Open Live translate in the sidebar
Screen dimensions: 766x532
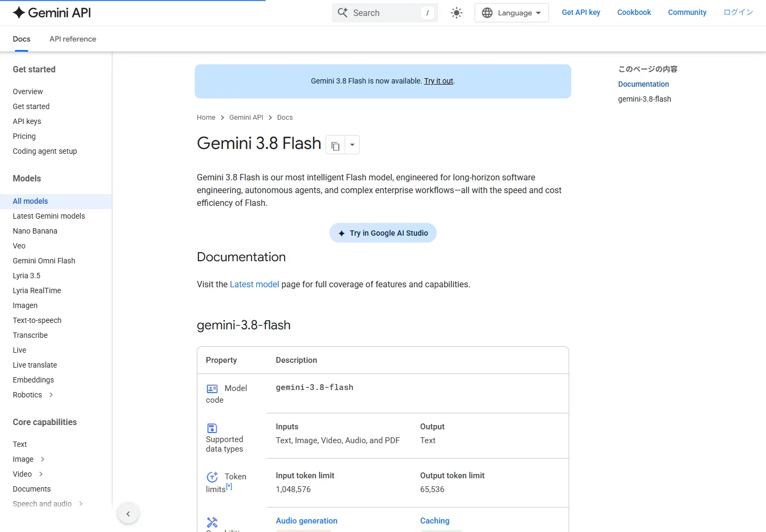(35, 365)
